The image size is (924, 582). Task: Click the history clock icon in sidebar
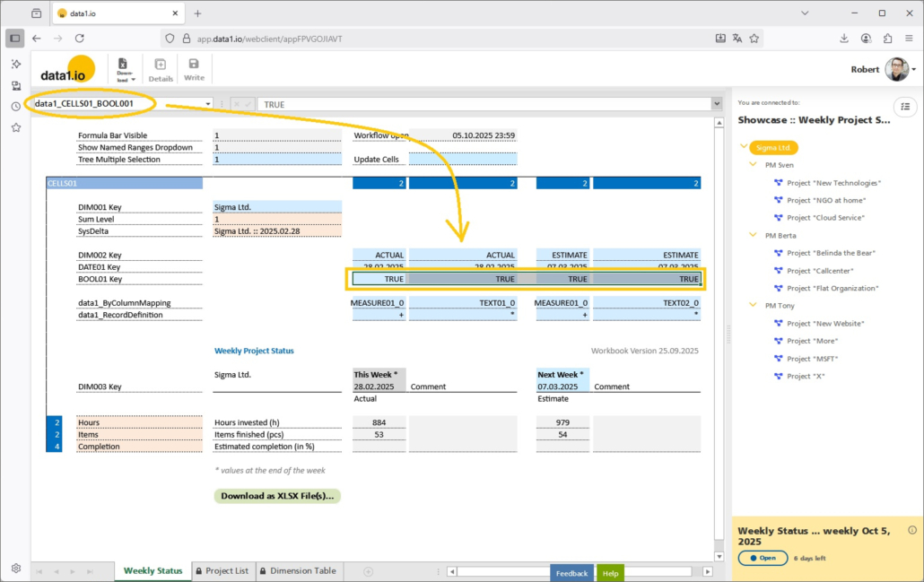16,107
